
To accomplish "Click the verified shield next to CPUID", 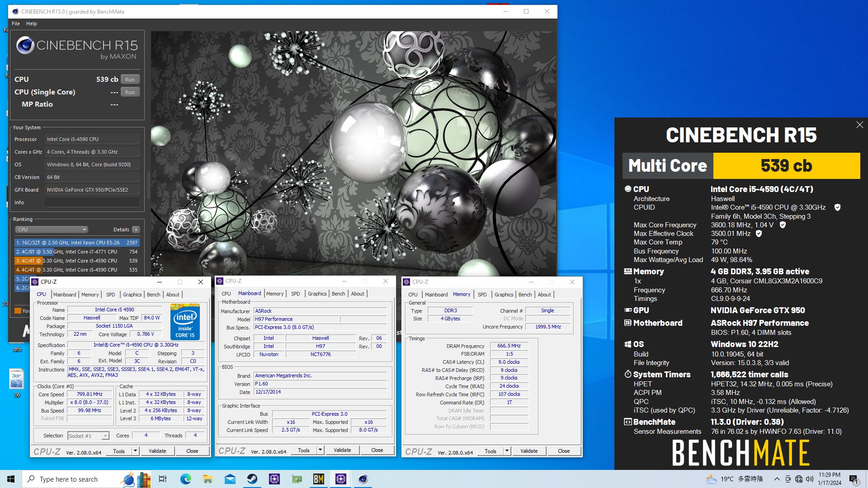I will [x=837, y=207].
